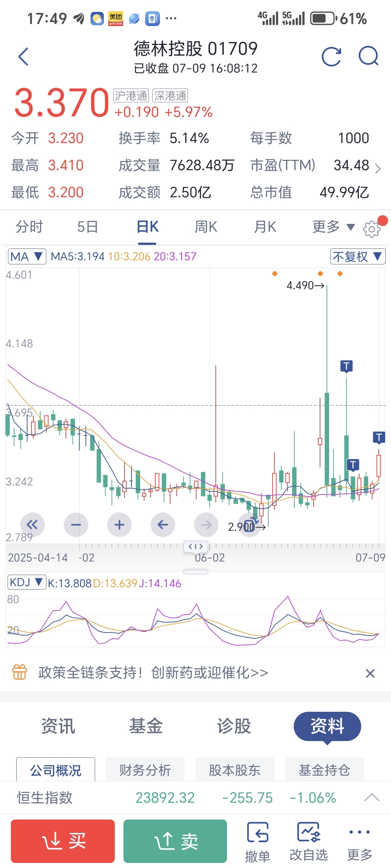
Task: Tap the 换手率 5.14% value
Action: click(189, 138)
